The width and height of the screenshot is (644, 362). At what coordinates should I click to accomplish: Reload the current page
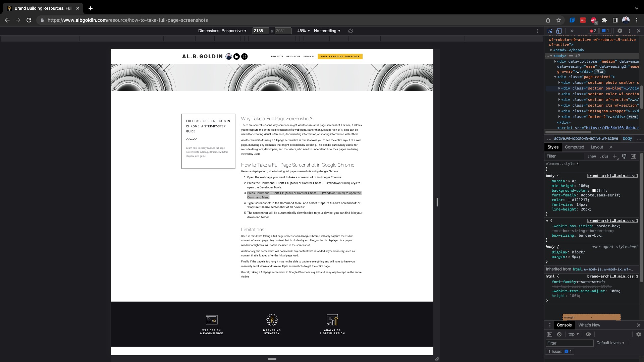[29, 20]
